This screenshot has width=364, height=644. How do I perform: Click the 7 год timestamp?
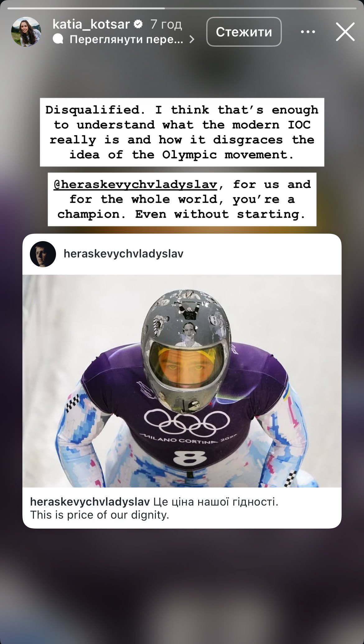[166, 24]
